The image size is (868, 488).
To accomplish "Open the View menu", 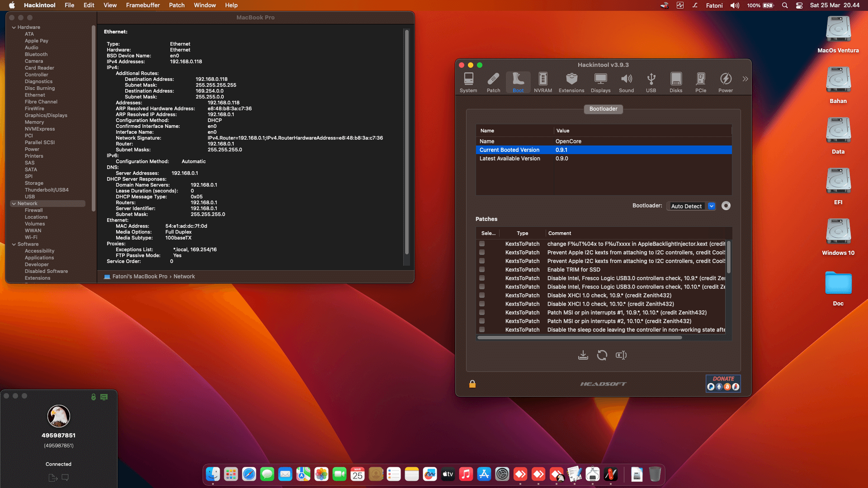I will 110,5.
